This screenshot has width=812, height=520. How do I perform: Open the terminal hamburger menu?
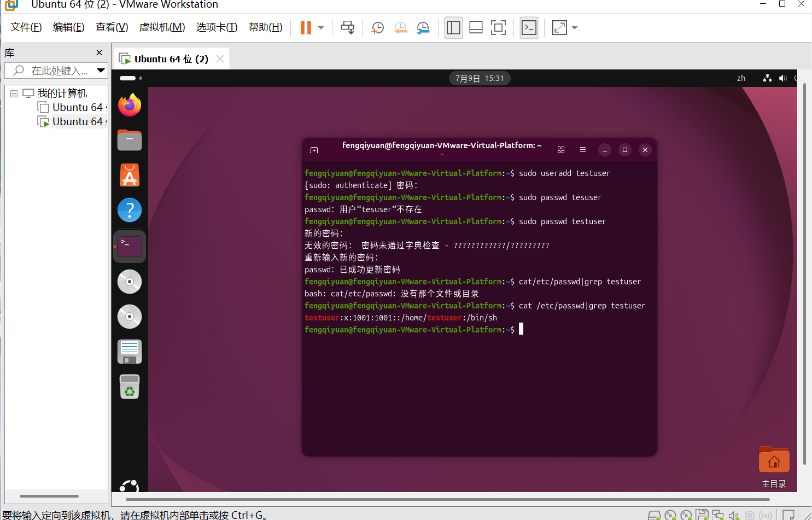click(x=583, y=150)
